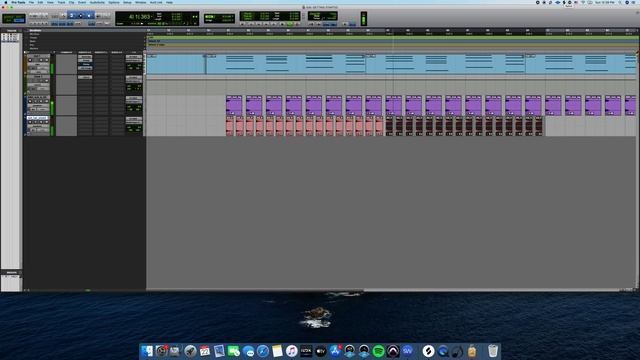
Task: Select the Grabber tool in toolbar
Action: 89,16
